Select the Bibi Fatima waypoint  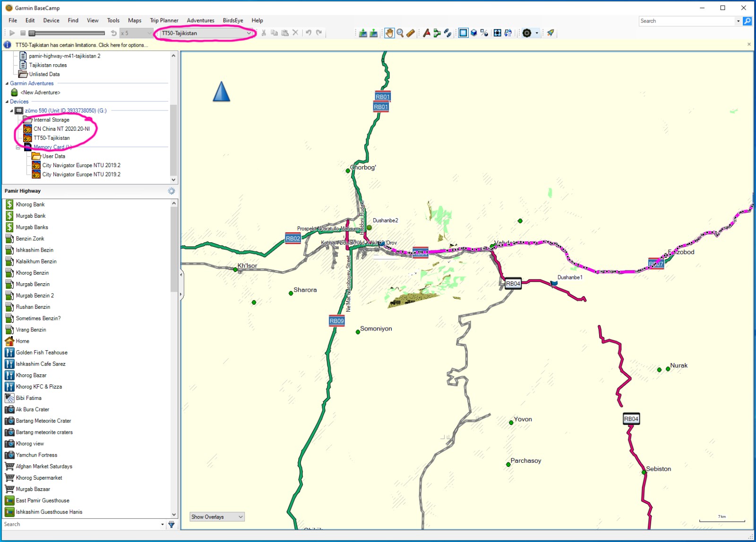(x=28, y=398)
